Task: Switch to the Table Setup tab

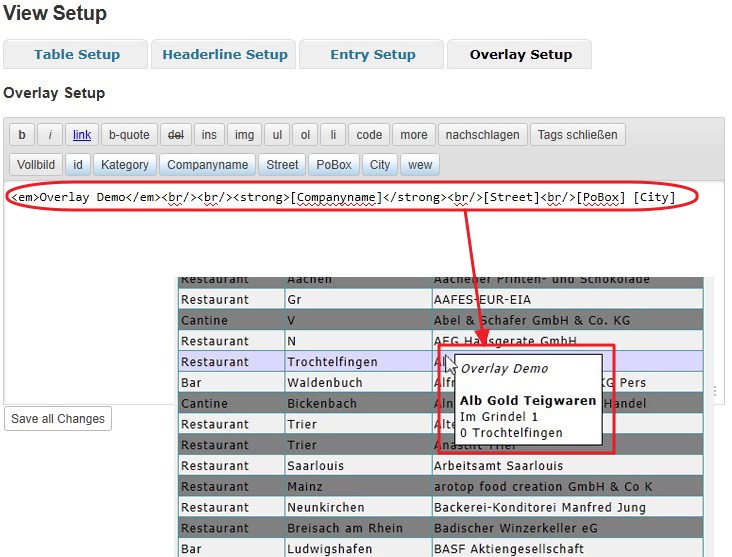Action: tap(77, 54)
